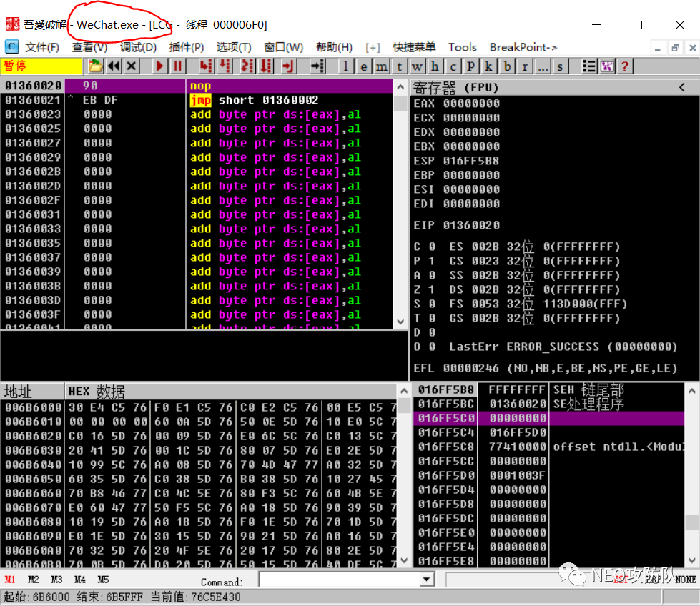Collapse the register panel using its chevron
This screenshot has width=700, height=606.
(x=681, y=87)
